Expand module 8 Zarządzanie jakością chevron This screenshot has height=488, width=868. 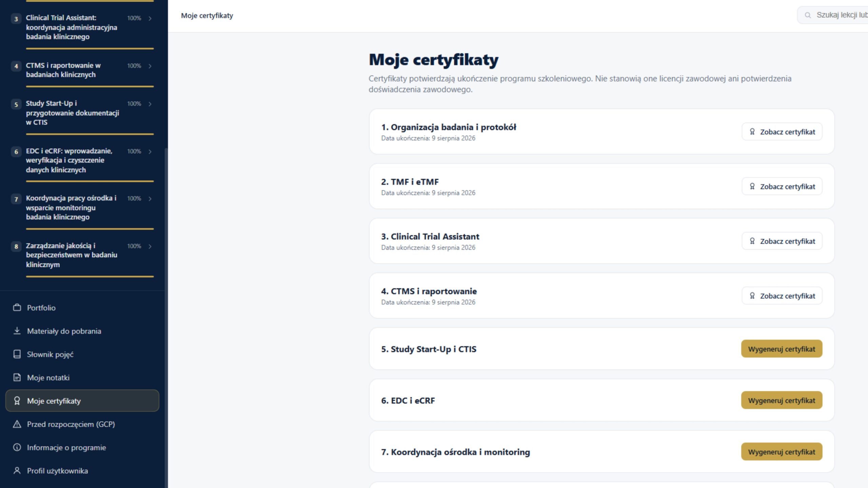point(150,246)
